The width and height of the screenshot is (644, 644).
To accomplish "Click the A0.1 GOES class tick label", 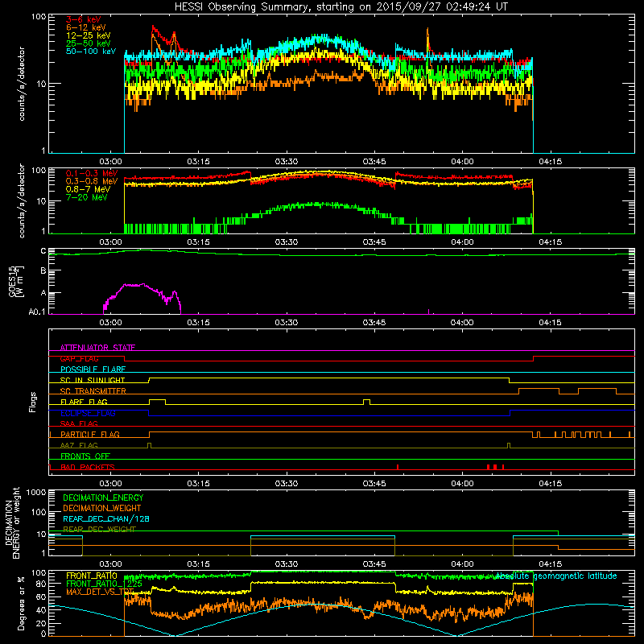I will point(37,312).
